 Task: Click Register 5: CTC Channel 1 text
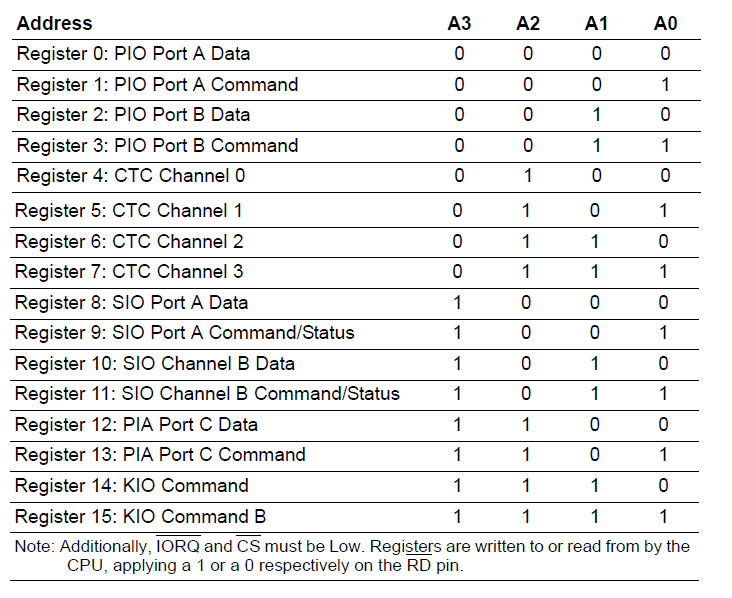(x=129, y=211)
